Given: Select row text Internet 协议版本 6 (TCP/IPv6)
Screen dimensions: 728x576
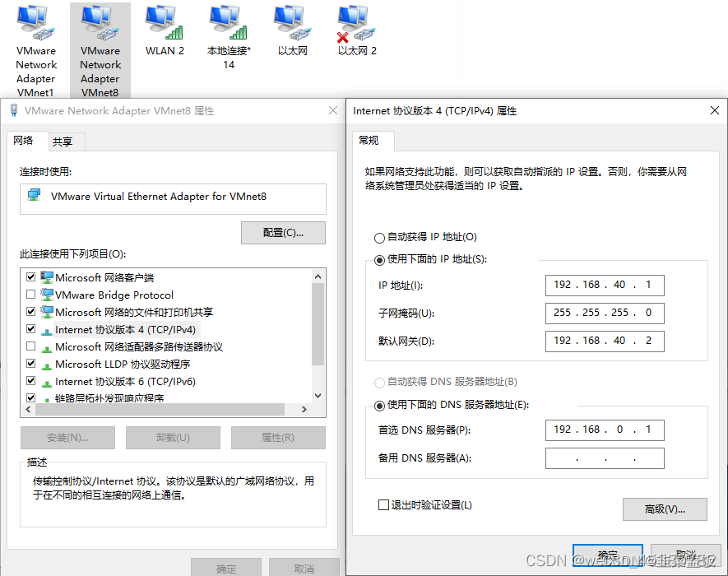Looking at the screenshot, I should click(x=125, y=381).
